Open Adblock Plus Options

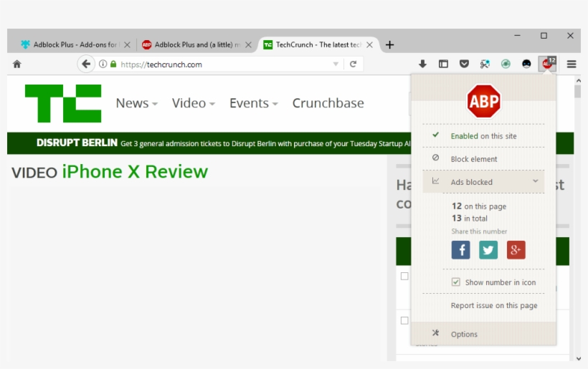click(464, 334)
